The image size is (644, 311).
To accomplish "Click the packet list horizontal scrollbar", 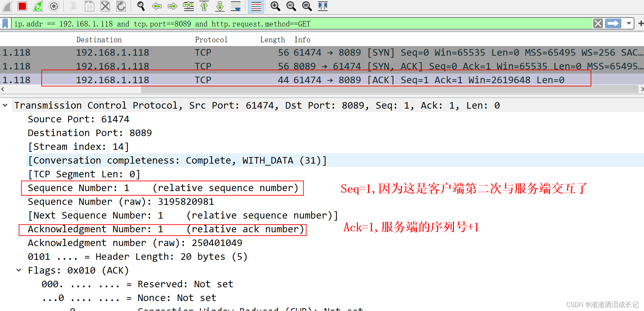I will [389, 89].
